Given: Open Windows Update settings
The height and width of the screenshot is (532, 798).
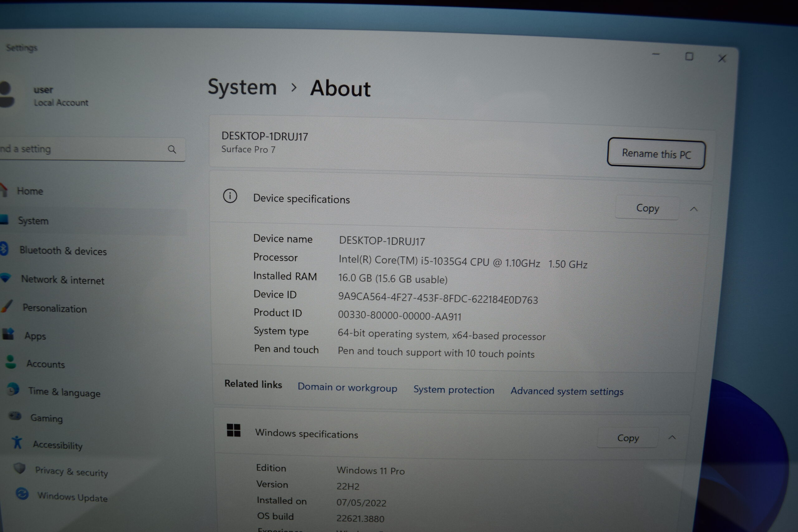Looking at the screenshot, I should pyautogui.click(x=73, y=497).
